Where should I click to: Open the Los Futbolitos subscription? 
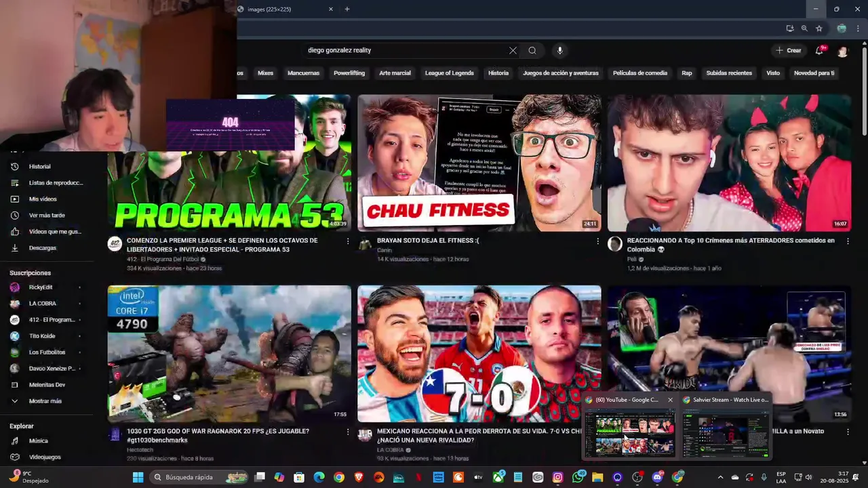tap(47, 352)
